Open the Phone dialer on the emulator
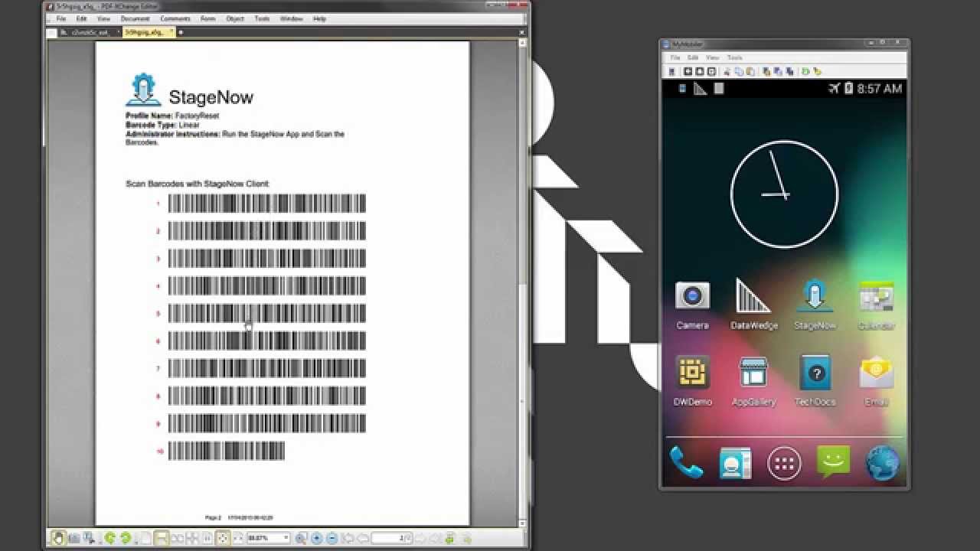The height and width of the screenshot is (551, 980). pos(686,461)
